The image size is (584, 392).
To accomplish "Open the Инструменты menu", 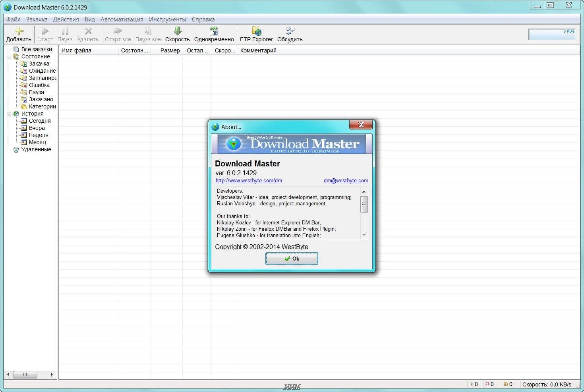I will point(168,19).
